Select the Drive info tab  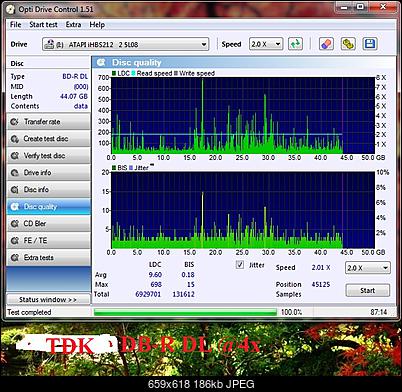click(48, 173)
